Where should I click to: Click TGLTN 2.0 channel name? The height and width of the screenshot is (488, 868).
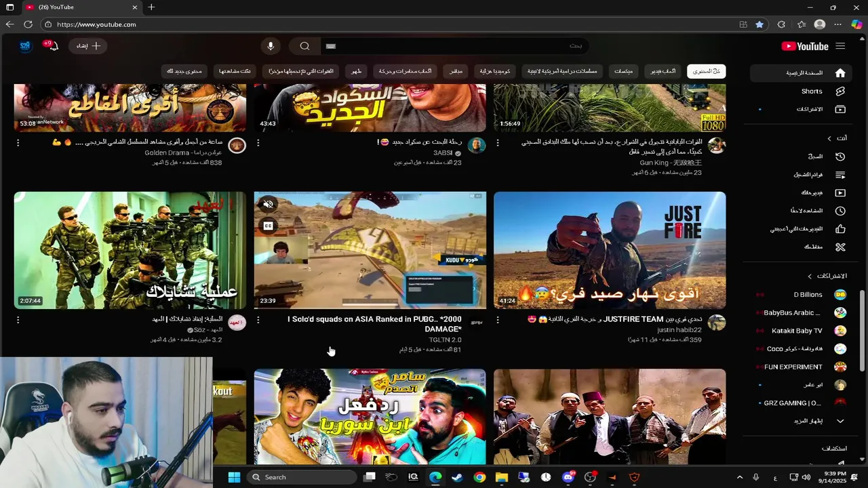pyautogui.click(x=445, y=340)
